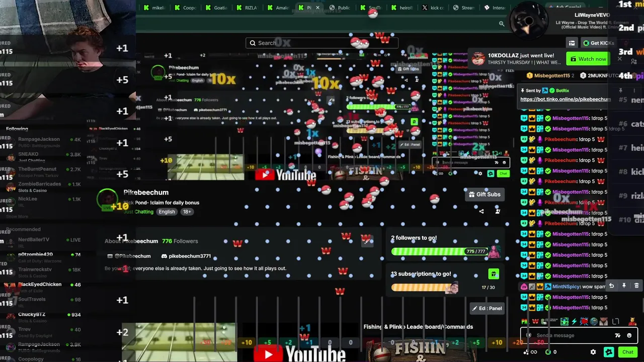Image resolution: width=644 pixels, height=362 pixels.
Task: Click the Pikebeechum channel avatar
Action: tap(107, 199)
